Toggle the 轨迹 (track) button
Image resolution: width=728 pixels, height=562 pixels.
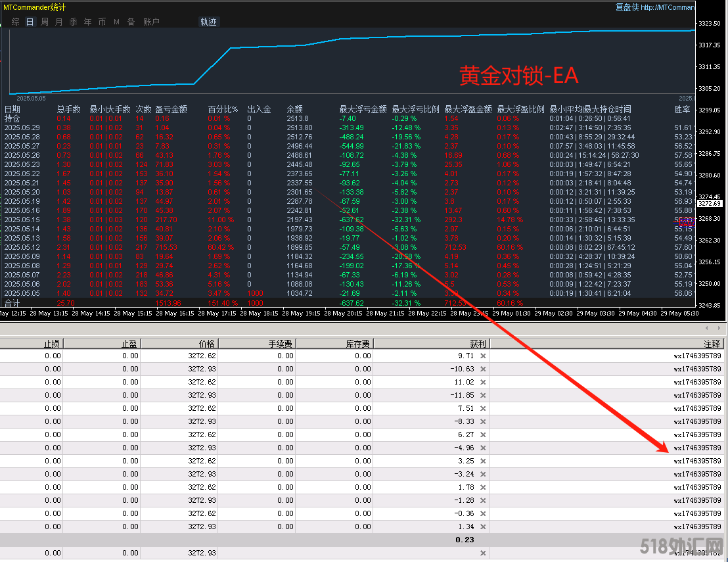click(208, 22)
